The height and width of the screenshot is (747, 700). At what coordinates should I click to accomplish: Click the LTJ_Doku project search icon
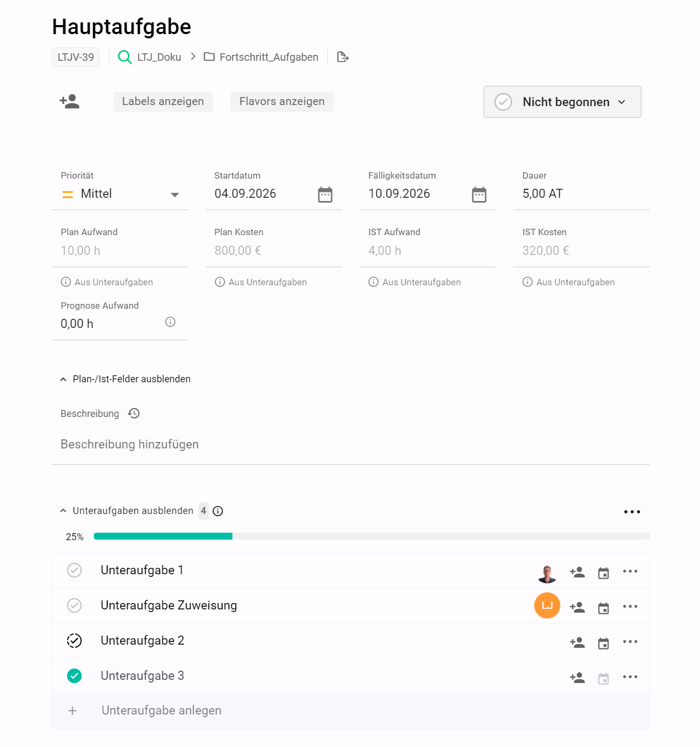[125, 57]
